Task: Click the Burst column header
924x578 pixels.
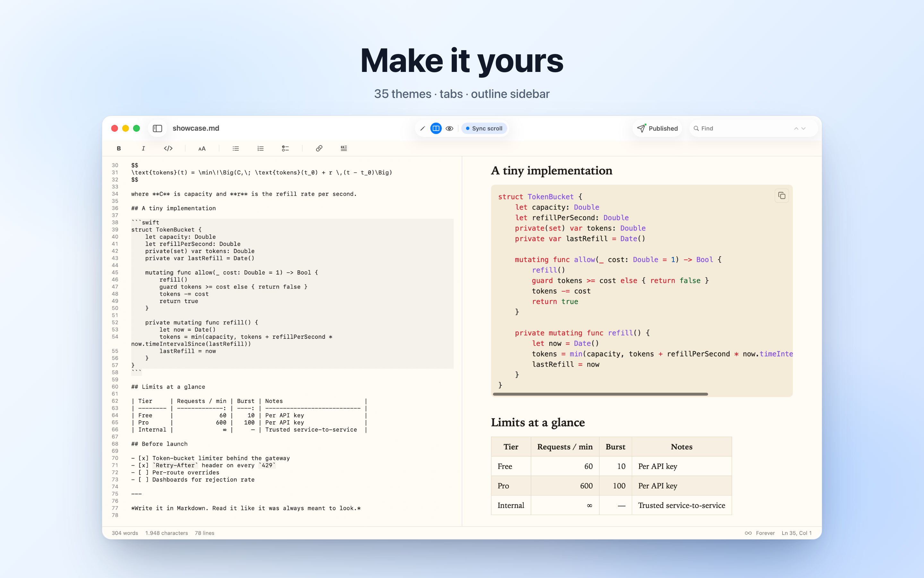Action: [615, 446]
